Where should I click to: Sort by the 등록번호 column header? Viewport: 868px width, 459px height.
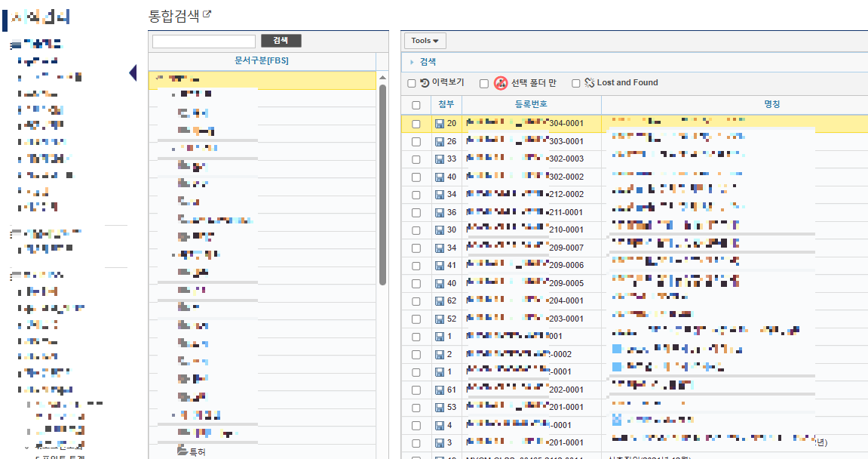point(531,104)
